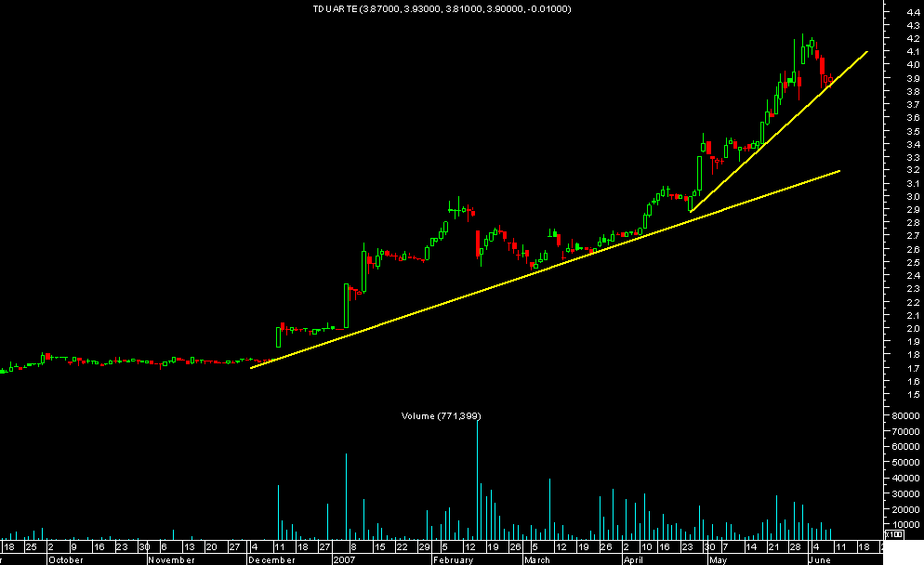Click the x100 volume scale label
Screen dimensions: 924x565
[894, 534]
